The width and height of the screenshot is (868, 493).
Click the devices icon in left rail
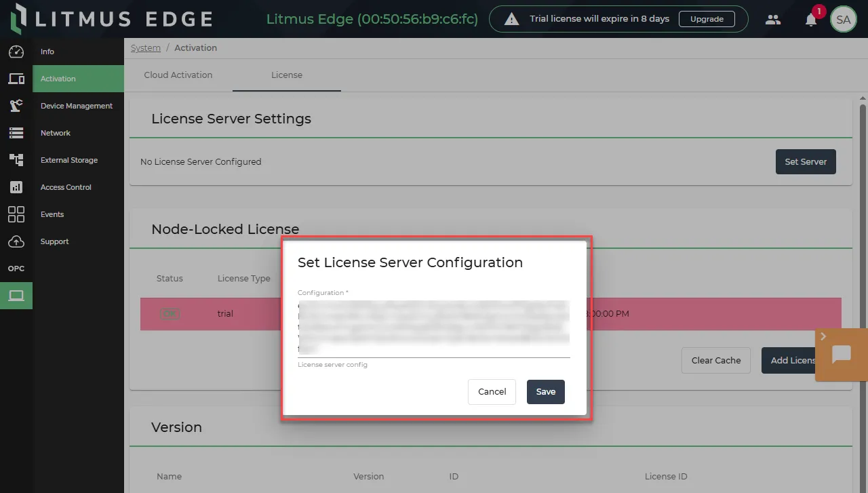(16, 79)
